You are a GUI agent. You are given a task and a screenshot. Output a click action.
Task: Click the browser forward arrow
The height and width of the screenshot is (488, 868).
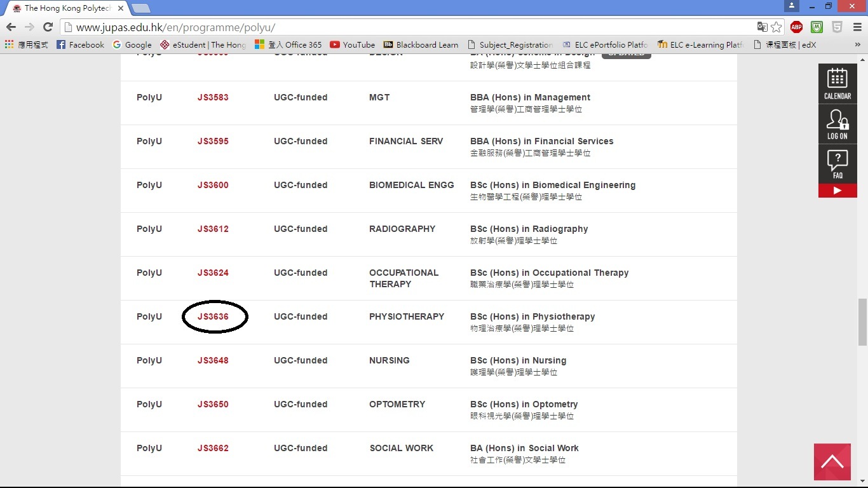29,27
